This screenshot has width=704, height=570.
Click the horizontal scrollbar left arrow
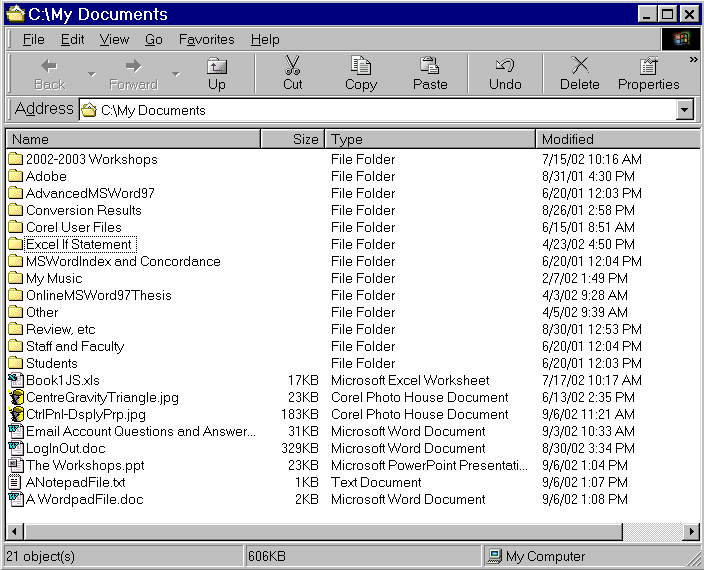coord(15,532)
